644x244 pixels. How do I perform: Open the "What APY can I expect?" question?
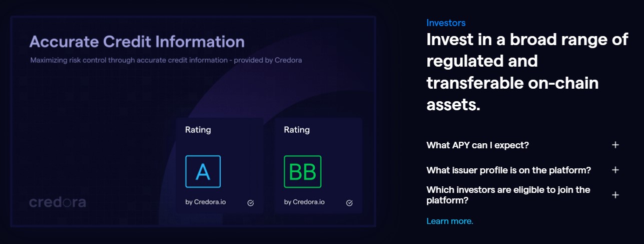tap(477, 145)
